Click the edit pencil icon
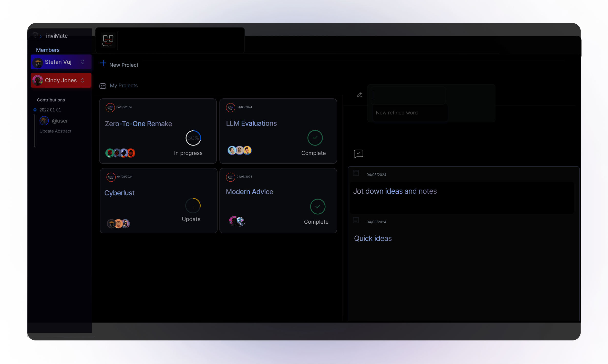Image resolution: width=608 pixels, height=364 pixels. point(359,95)
